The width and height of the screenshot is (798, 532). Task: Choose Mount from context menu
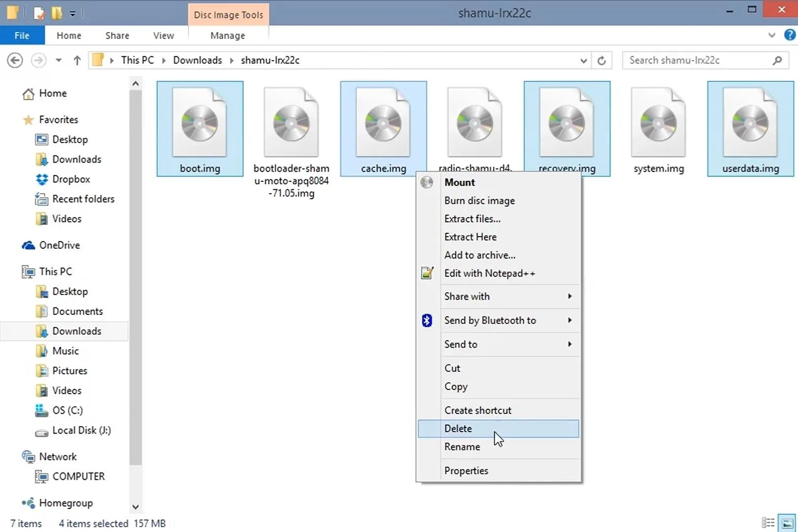click(x=498, y=182)
